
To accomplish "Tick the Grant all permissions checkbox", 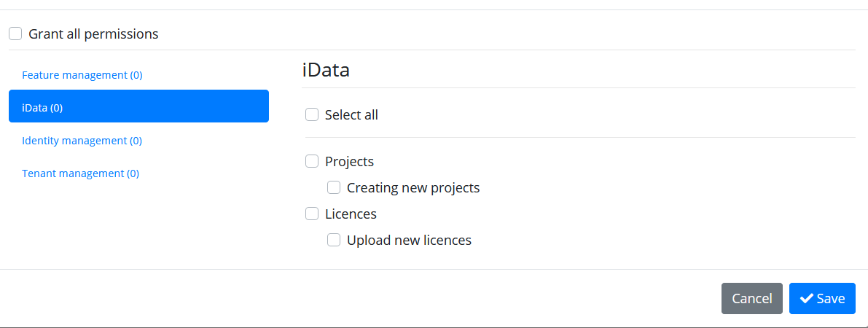I will (15, 34).
